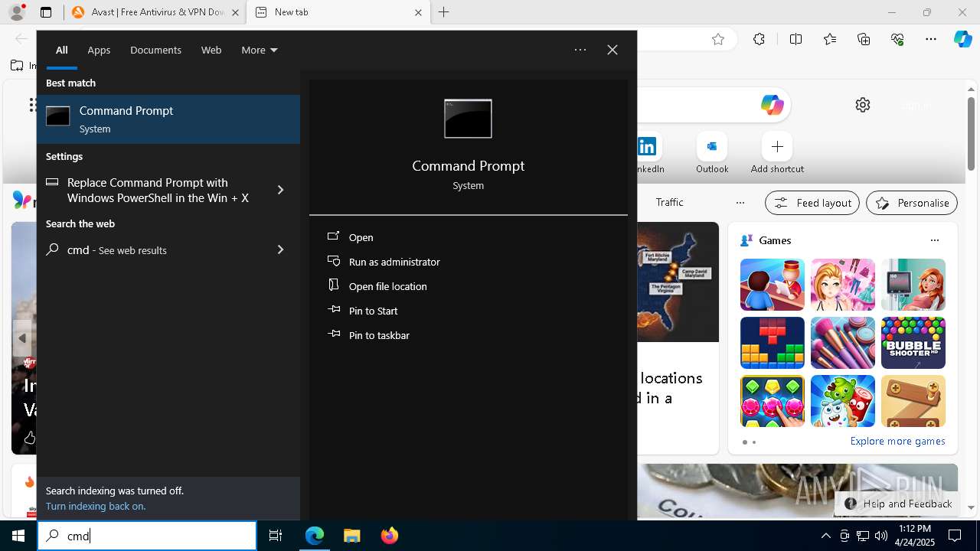
Task: Click previous arrow on news carousel
Action: click(x=22, y=338)
